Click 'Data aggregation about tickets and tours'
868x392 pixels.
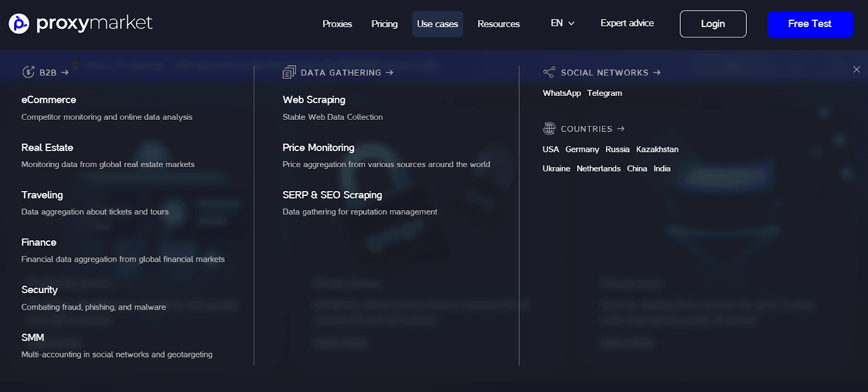pos(95,211)
